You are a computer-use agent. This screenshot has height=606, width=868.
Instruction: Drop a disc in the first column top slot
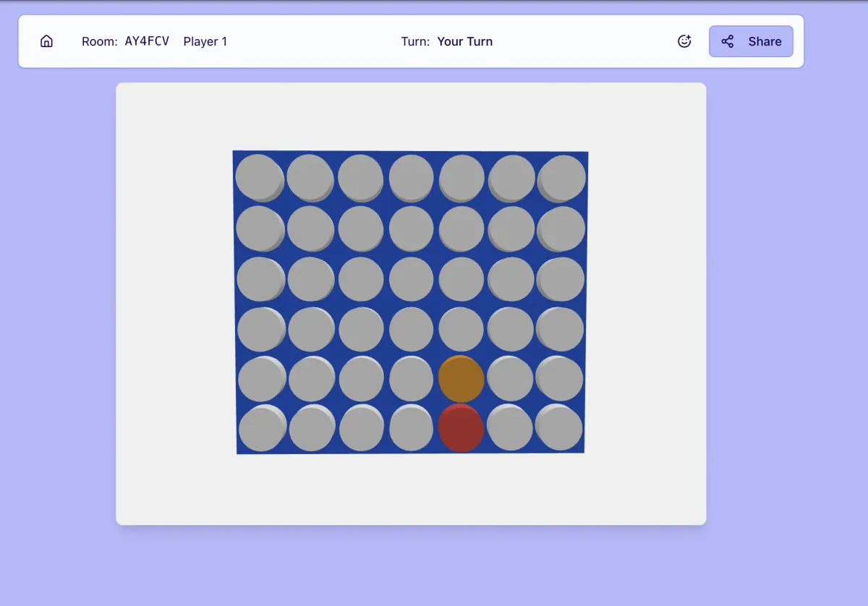tap(260, 178)
